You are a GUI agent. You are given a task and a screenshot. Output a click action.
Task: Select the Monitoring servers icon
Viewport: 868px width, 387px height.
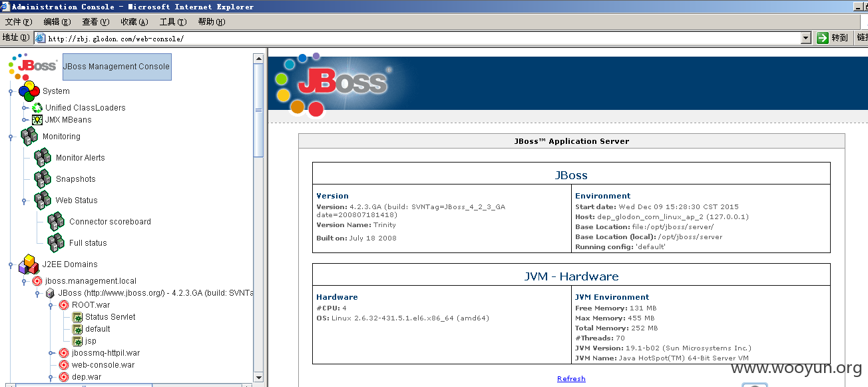click(x=29, y=137)
